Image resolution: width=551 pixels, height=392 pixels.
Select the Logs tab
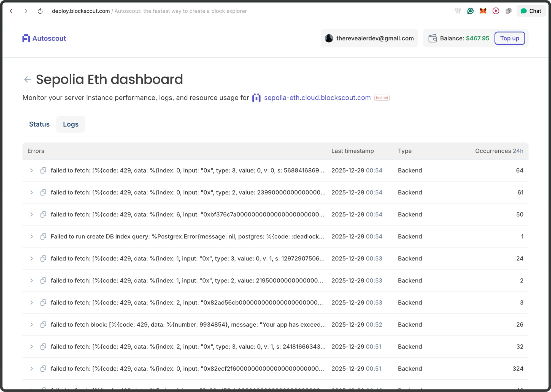(71, 124)
